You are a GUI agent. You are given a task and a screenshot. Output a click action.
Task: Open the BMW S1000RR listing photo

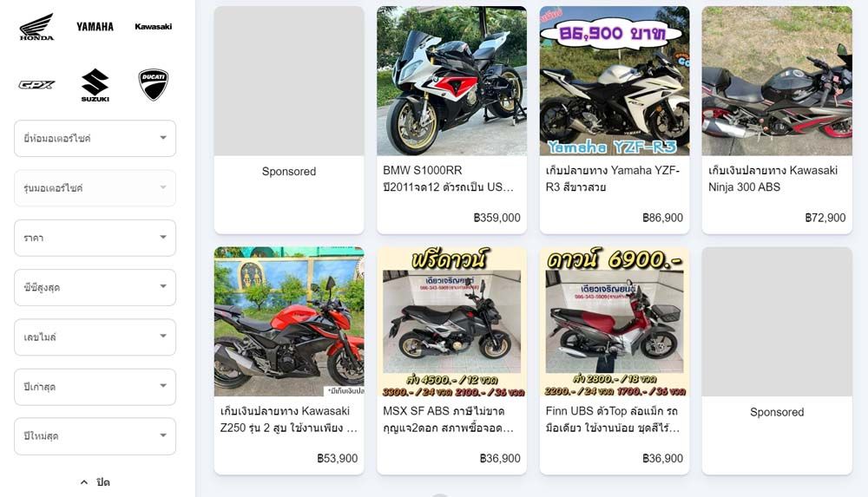pyautogui.click(x=451, y=81)
